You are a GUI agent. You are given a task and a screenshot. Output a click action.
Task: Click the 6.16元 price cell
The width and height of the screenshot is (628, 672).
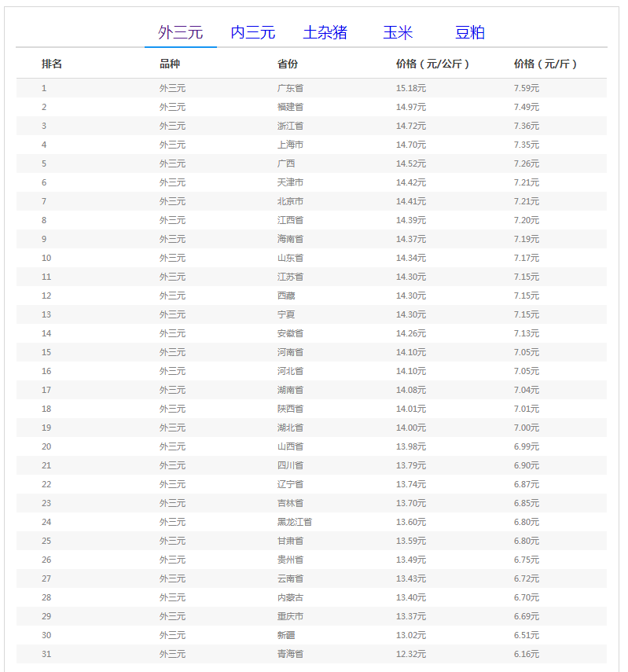pos(527,654)
